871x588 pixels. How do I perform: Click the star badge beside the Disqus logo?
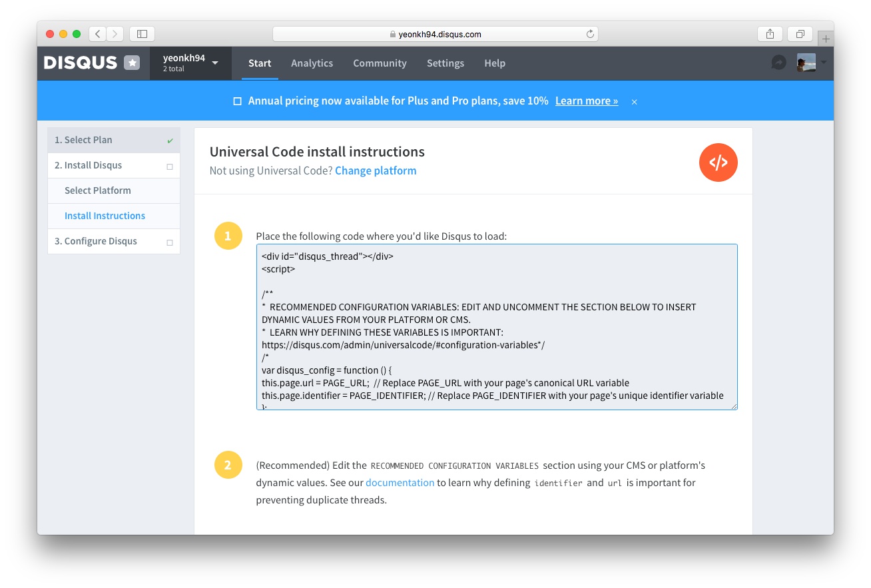[132, 63]
